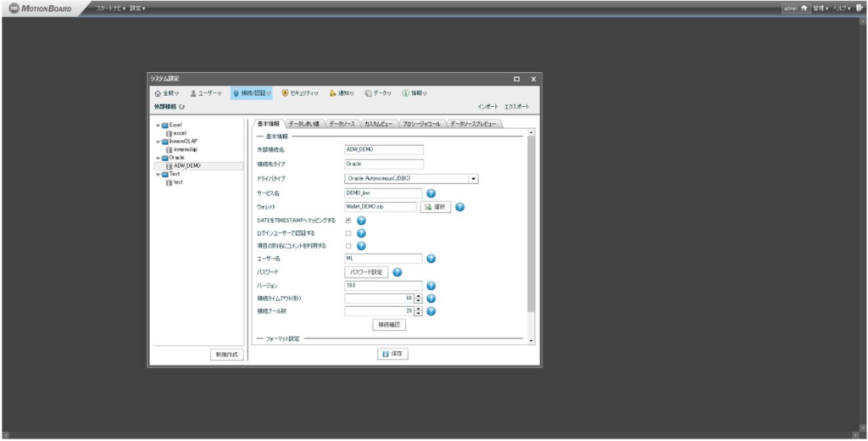Screen dimensions: 868x441
Task: Open the セキュリティ menu dropdown
Action: coord(300,93)
